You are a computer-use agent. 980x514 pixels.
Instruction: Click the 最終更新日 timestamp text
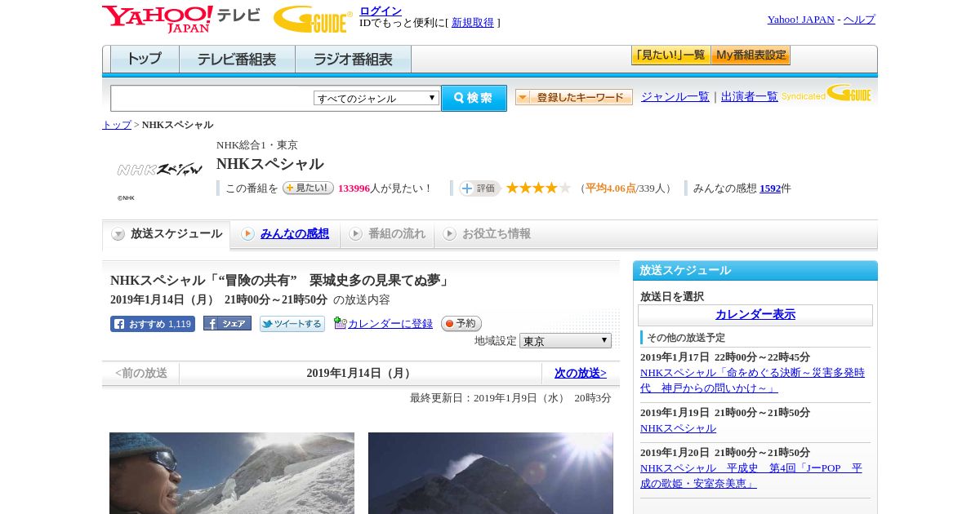510,398
